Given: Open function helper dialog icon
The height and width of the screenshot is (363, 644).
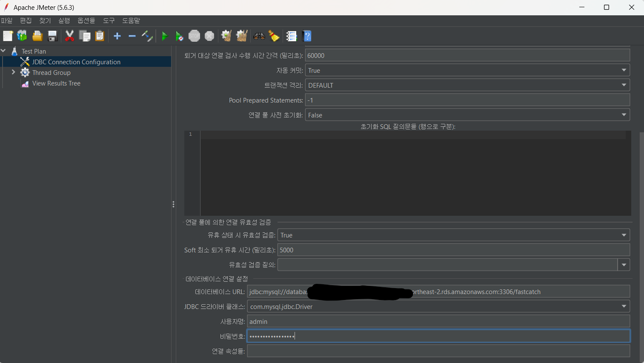Looking at the screenshot, I should [x=292, y=36].
